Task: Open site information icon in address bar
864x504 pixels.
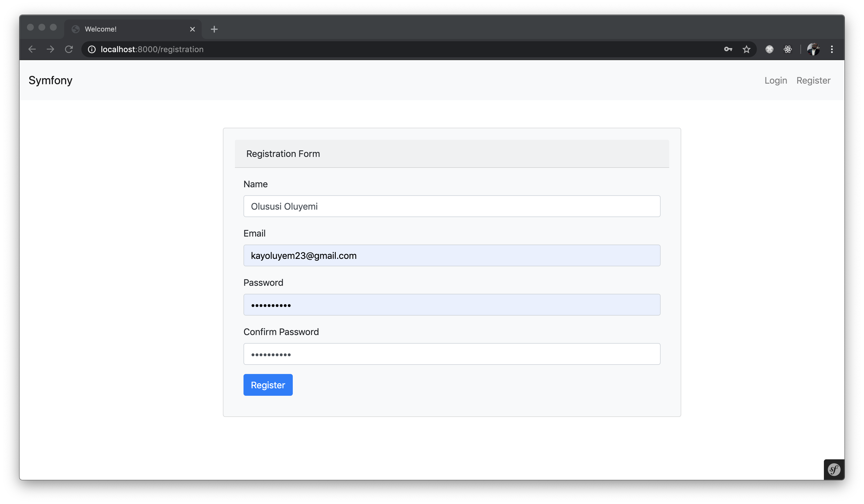Action: click(92, 49)
